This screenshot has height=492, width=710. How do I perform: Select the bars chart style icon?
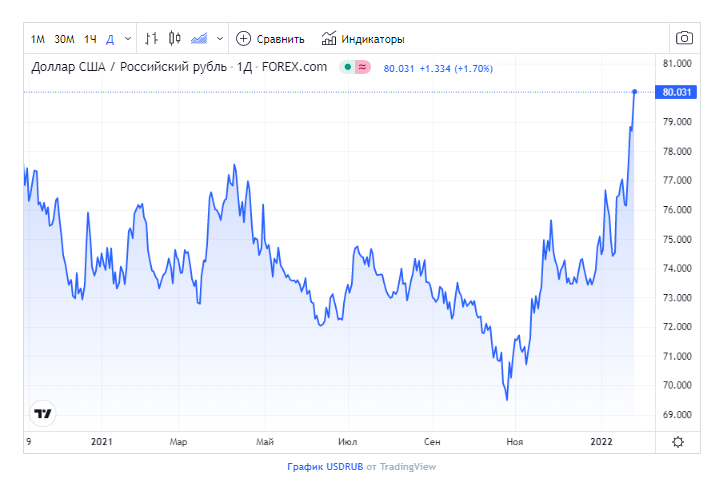[x=151, y=39]
